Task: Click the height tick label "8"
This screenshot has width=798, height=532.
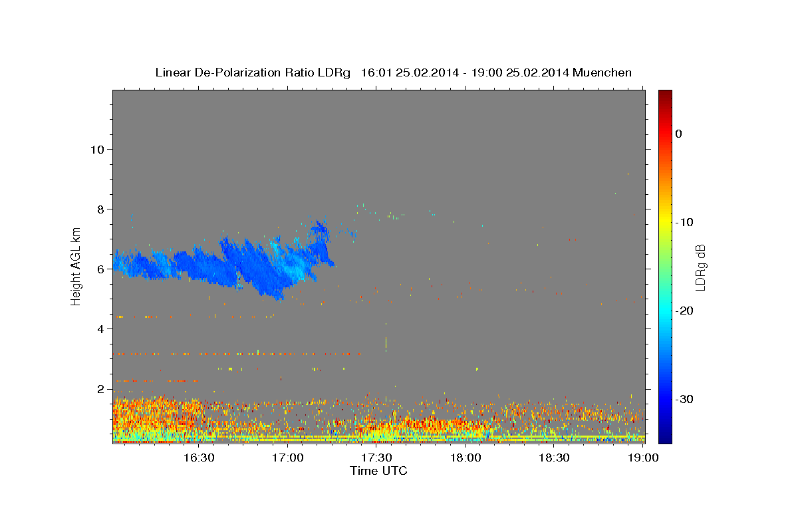Action: tap(102, 209)
